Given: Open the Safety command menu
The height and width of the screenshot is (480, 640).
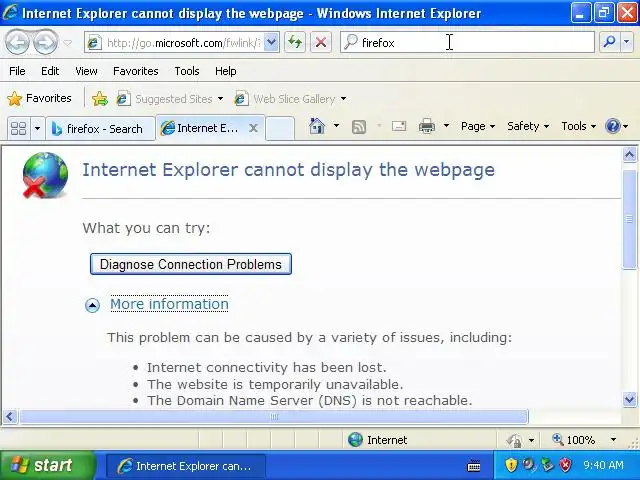Looking at the screenshot, I should 528,127.
